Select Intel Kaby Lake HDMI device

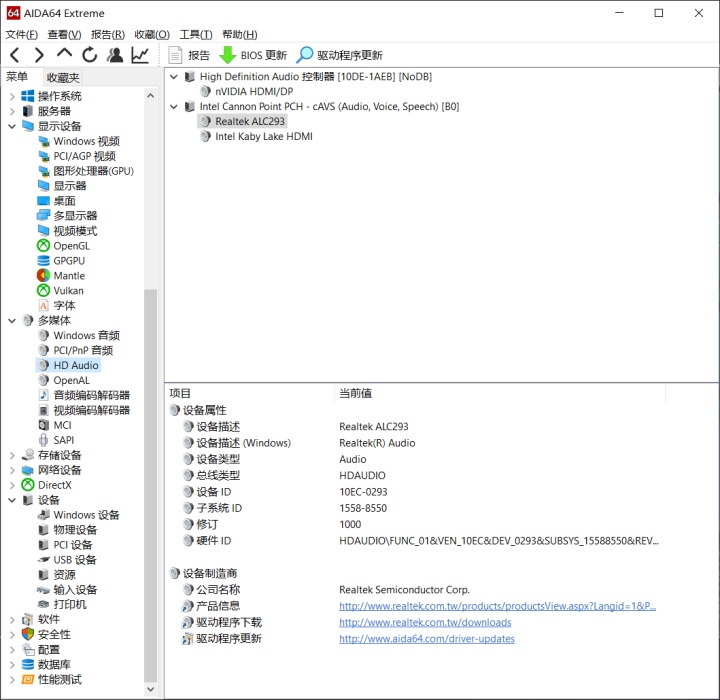pyautogui.click(x=257, y=136)
